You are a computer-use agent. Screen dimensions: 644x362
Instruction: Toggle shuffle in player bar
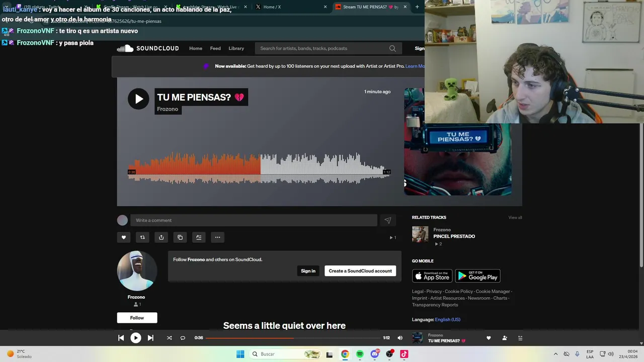point(169,338)
